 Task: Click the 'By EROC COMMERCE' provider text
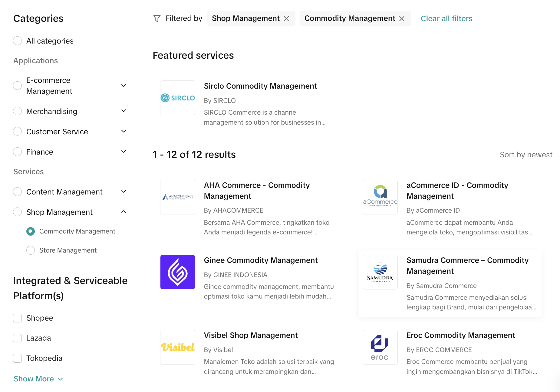[439, 350]
